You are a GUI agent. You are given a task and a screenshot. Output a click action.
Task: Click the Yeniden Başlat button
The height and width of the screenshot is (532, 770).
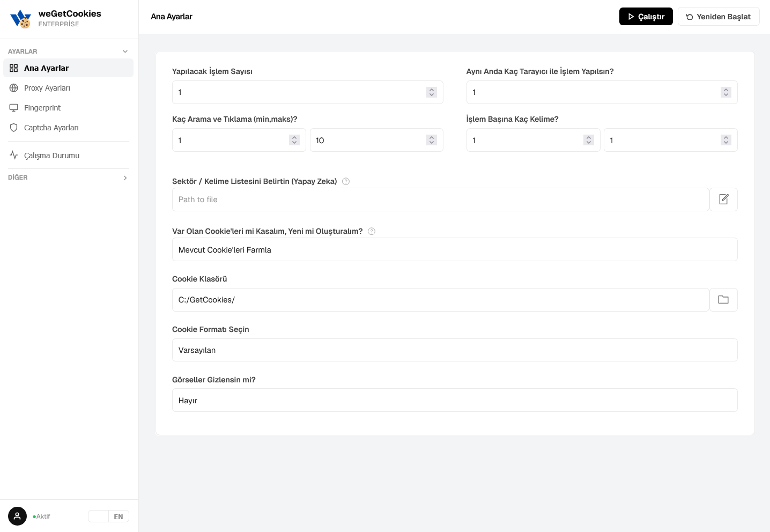coord(719,17)
